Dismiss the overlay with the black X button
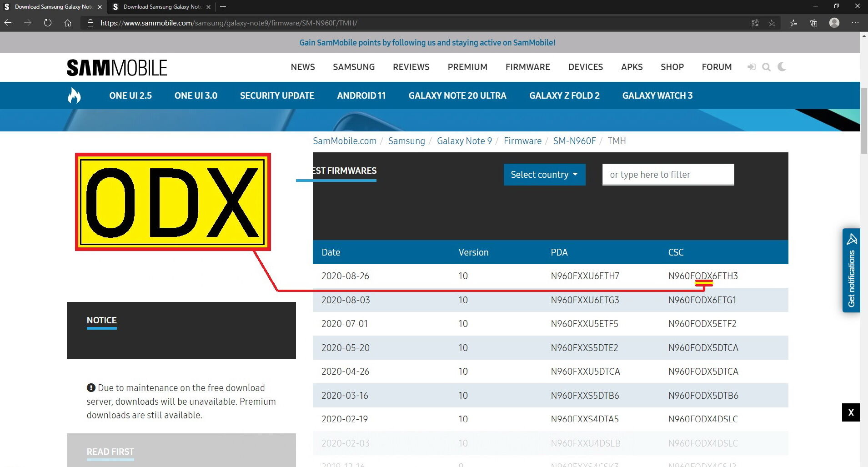 (851, 412)
